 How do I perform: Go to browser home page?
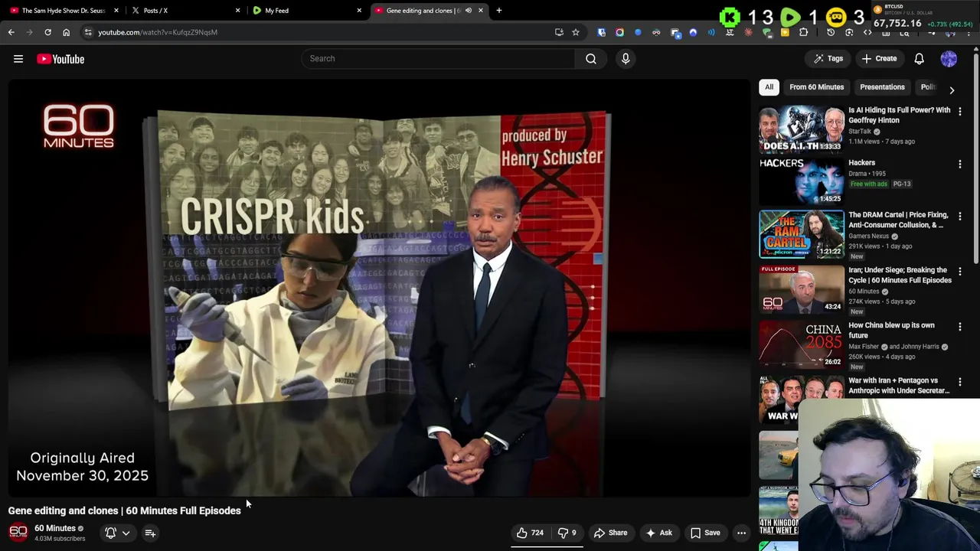click(66, 32)
